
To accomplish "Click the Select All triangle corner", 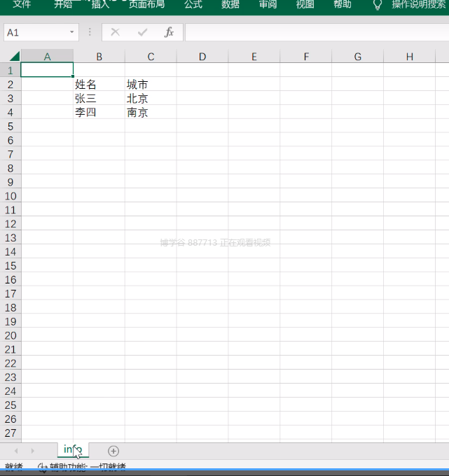I will (x=15, y=56).
